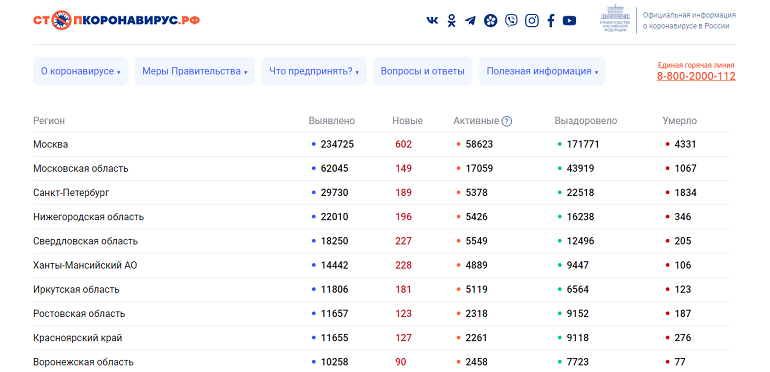Click Московская область active value 17059
The height and width of the screenshot is (372, 770).
[479, 168]
